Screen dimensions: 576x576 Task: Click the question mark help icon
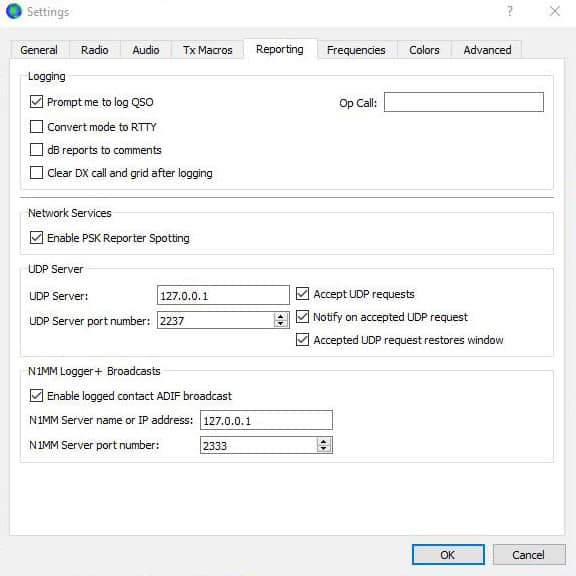510,11
